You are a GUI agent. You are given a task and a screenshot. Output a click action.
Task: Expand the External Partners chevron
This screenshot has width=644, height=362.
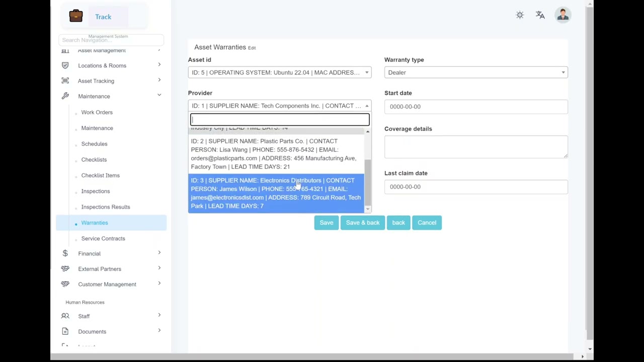pyautogui.click(x=159, y=268)
